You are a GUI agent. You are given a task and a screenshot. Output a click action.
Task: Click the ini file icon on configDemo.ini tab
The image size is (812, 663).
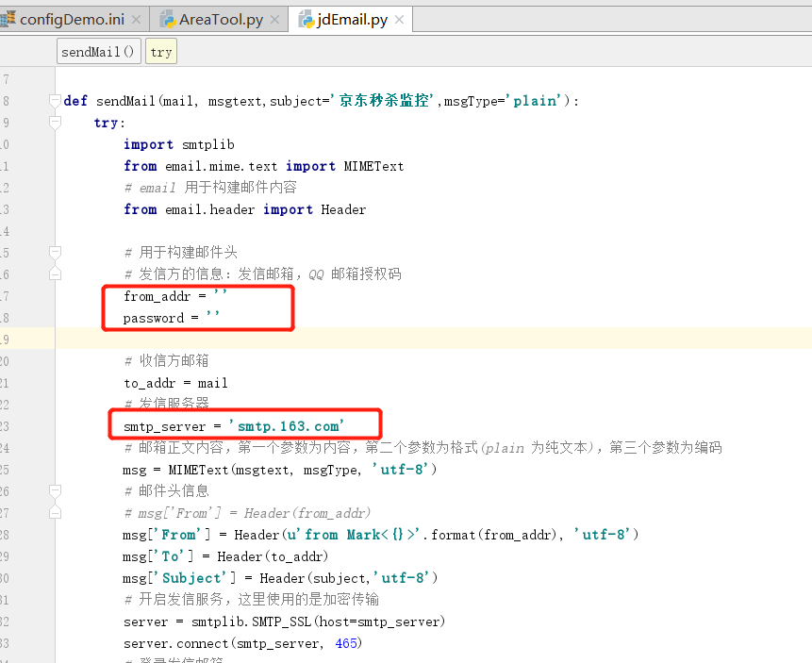pos(8,20)
